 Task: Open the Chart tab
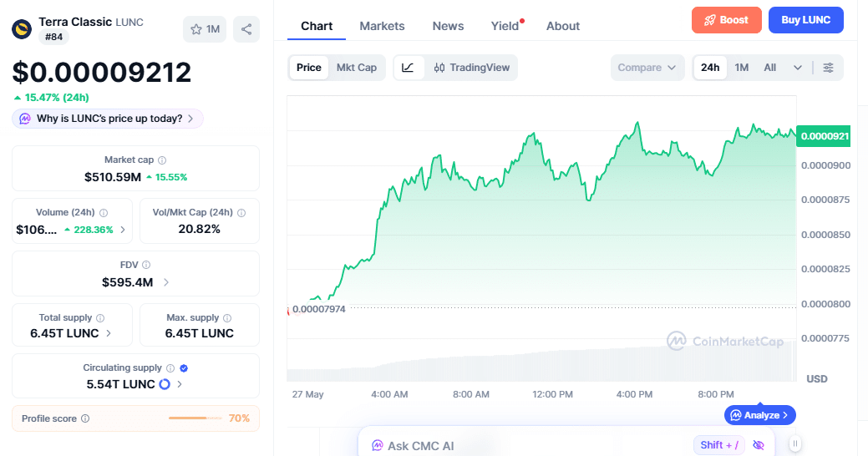click(x=317, y=26)
